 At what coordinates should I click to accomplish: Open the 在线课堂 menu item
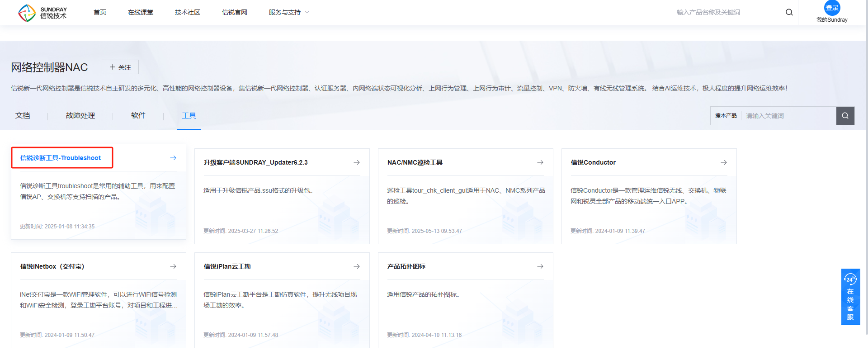[141, 12]
